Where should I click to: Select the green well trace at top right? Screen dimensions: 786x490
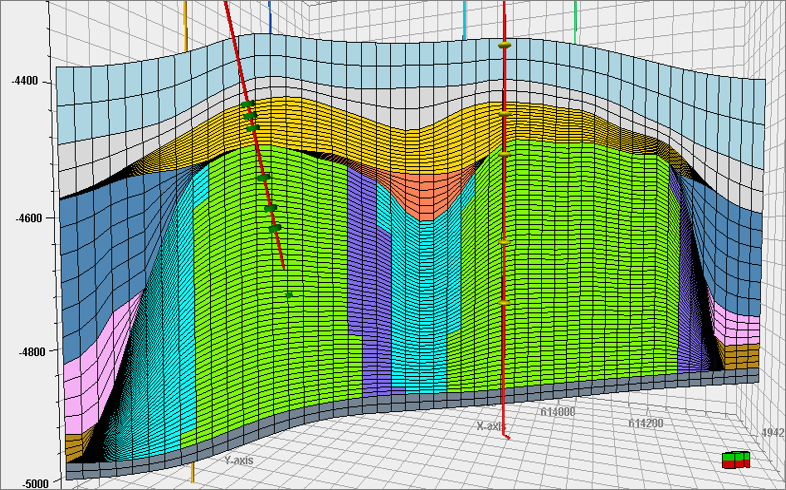[576, 18]
